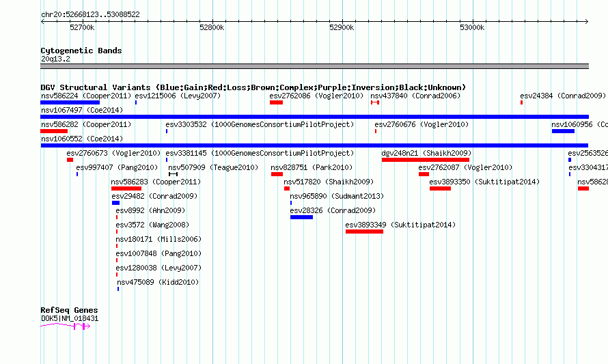Open the nsv965890 (Sudmant2013) label
Image resolution: width=608 pixels, height=364 pixels.
coord(337,196)
